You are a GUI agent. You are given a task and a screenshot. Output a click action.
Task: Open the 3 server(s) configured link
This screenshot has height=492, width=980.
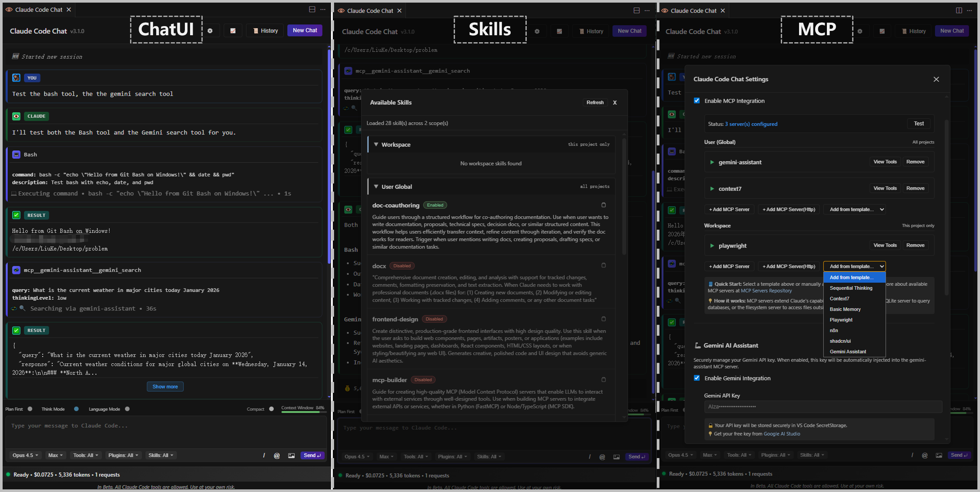[x=751, y=124]
